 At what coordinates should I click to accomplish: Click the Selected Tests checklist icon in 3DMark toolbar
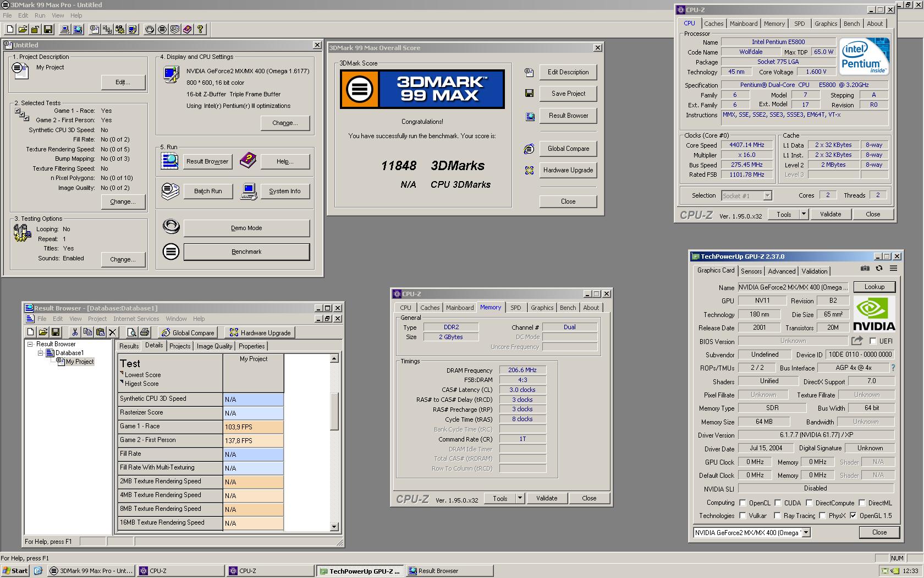coord(107,29)
